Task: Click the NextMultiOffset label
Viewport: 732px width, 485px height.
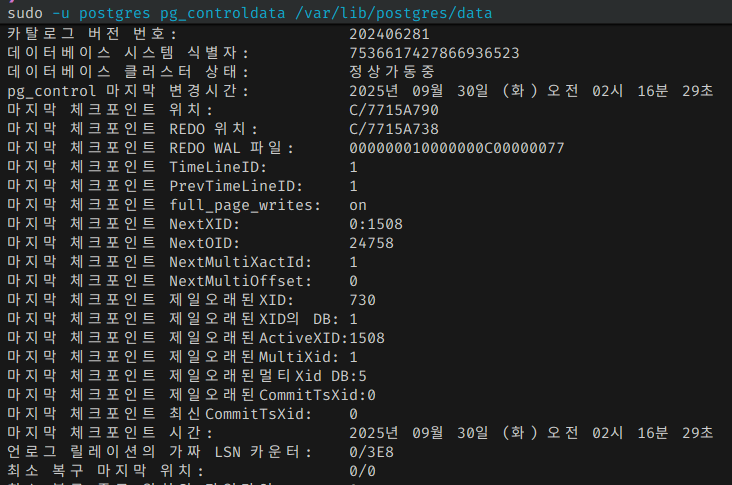Action: (159, 281)
